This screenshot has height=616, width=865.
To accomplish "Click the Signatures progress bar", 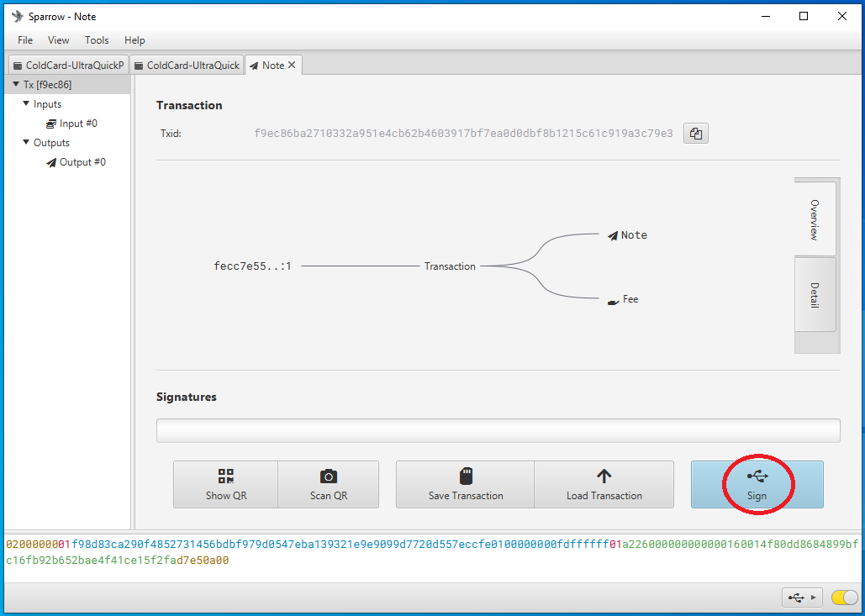I will [x=498, y=430].
